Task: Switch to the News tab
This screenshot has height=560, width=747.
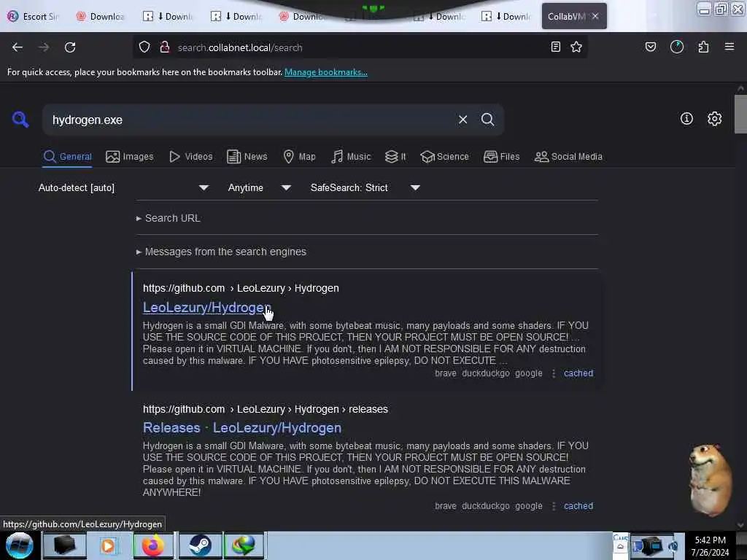Action: pos(247,157)
